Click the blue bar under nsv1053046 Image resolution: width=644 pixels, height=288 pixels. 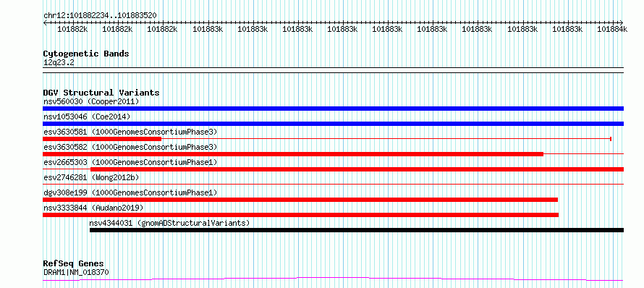click(333, 124)
